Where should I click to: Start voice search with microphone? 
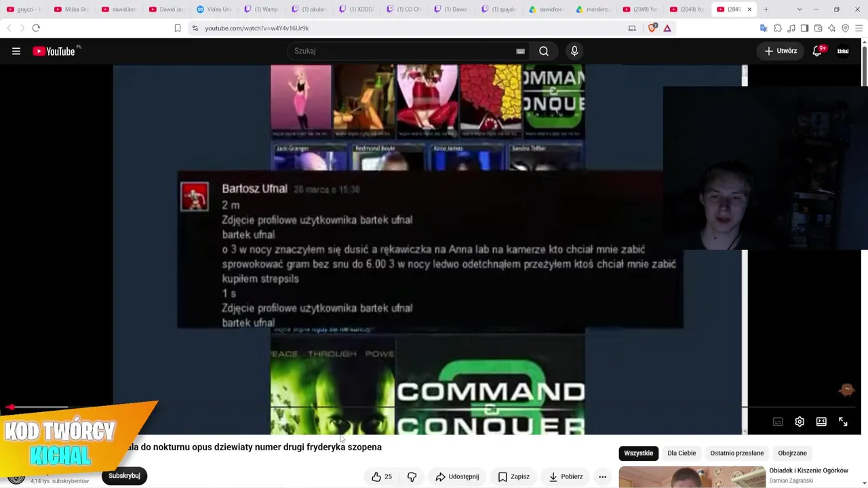(x=574, y=51)
